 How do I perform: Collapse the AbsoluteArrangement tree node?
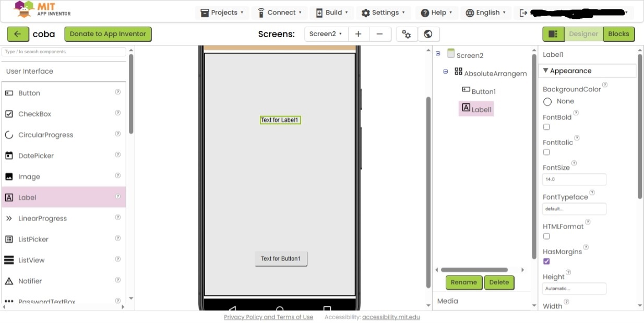[x=445, y=71]
